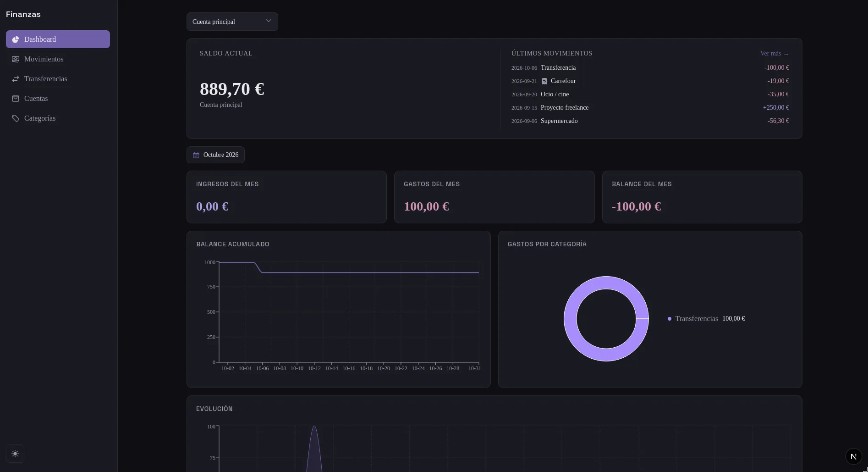Image resolution: width=868 pixels, height=472 pixels.
Task: Click the Cuentas wallet icon
Action: pos(16,99)
